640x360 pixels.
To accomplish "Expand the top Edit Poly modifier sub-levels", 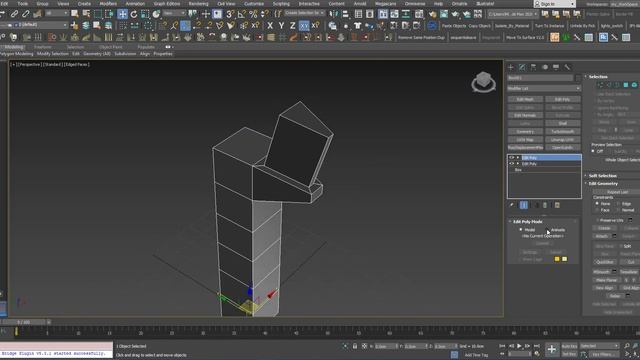I will (518, 158).
